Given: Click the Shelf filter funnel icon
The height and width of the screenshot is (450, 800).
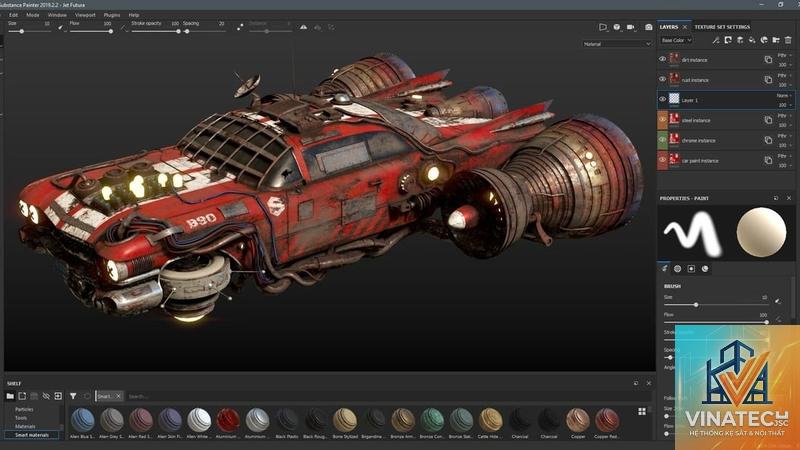Looking at the screenshot, I should 73,396.
